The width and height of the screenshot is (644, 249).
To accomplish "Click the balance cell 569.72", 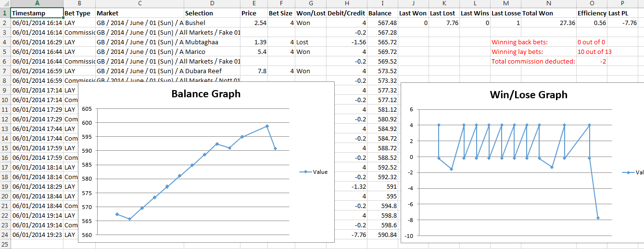I will [x=383, y=52].
